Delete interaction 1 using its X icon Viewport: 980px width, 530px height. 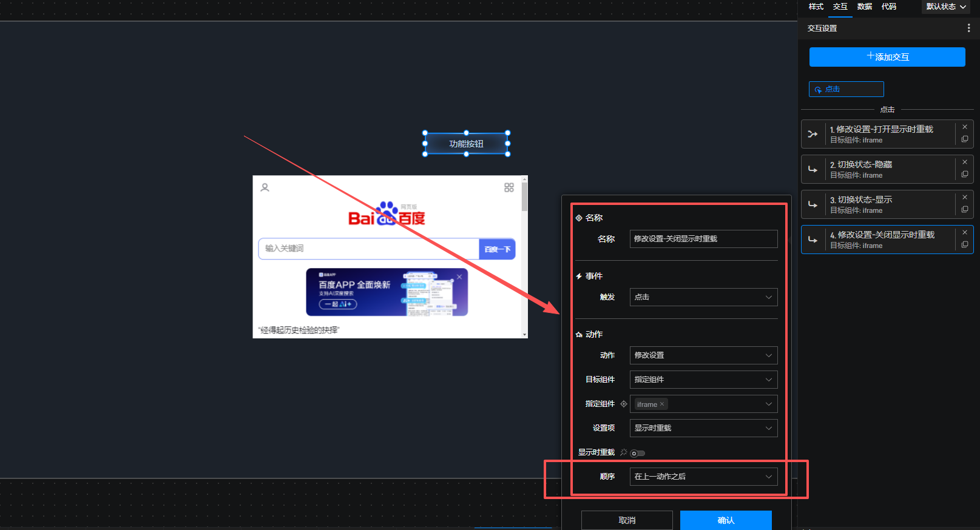[965, 127]
